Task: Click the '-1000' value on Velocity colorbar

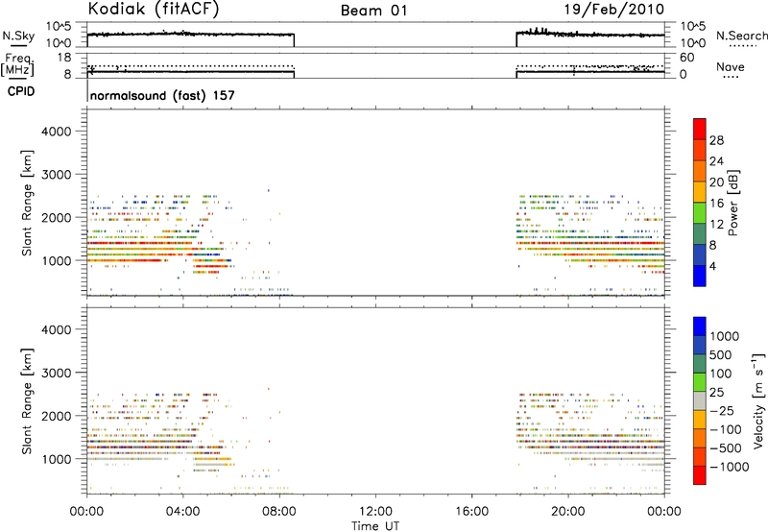Action: click(730, 467)
